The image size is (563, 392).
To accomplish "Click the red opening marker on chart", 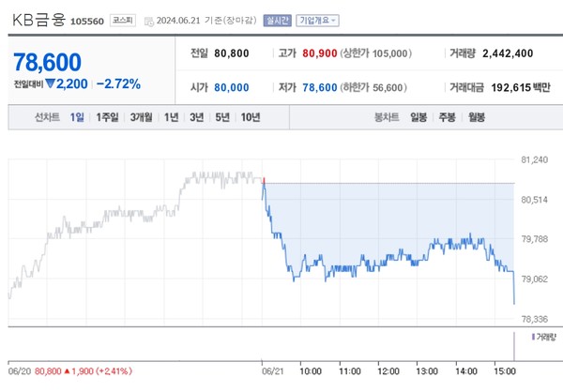I will 264,178.
